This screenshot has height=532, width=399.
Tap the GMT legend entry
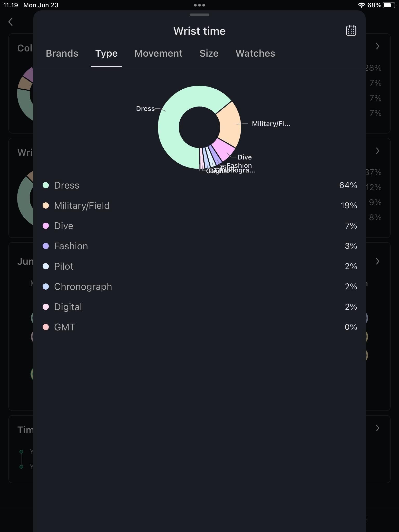pos(64,327)
